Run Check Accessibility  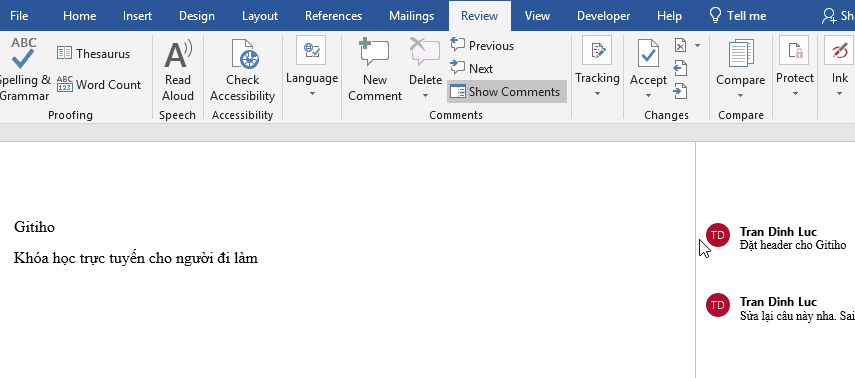[x=243, y=69]
